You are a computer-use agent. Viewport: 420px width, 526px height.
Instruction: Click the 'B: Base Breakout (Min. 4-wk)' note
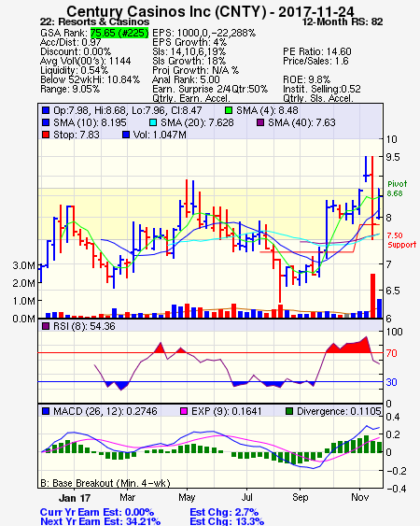tap(105, 483)
